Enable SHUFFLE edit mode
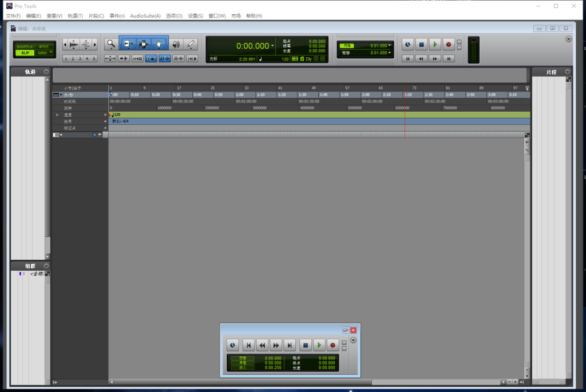The width and height of the screenshot is (586, 392). tap(25, 47)
